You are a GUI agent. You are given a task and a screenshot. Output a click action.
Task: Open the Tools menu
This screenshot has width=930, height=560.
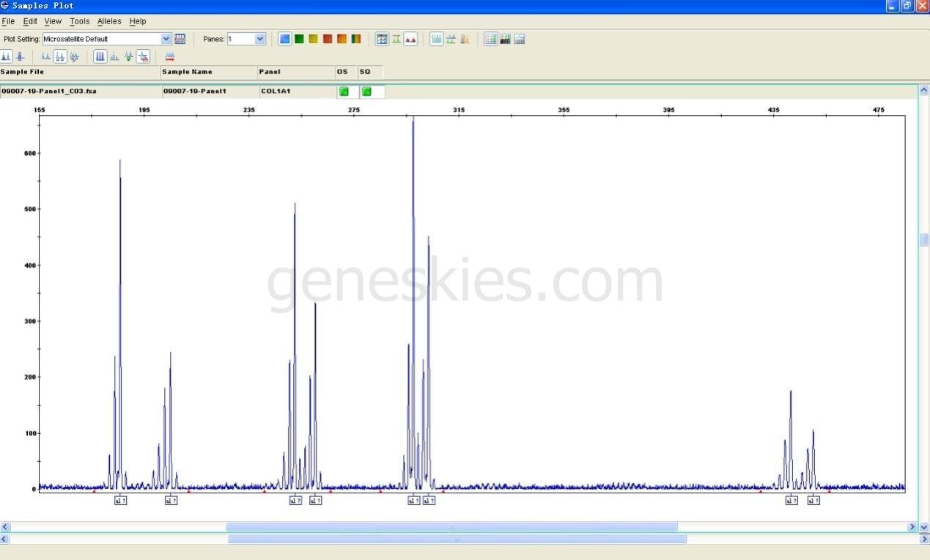coord(79,21)
